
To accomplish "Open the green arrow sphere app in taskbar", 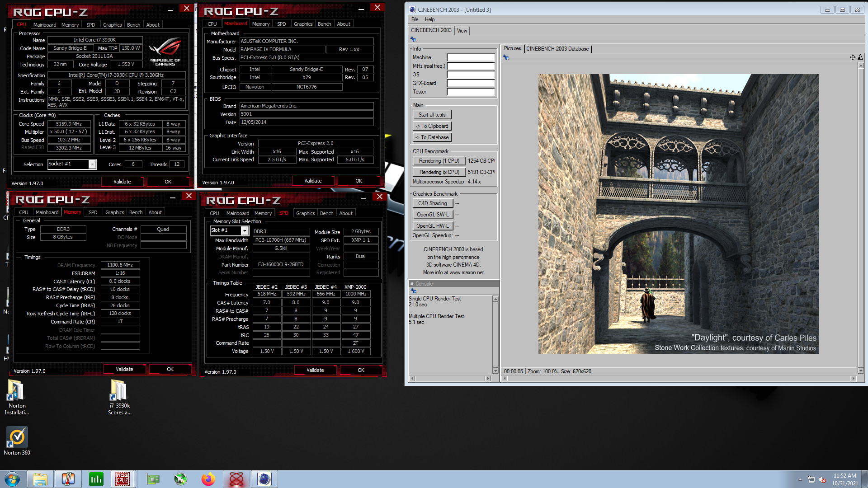I will (x=180, y=479).
